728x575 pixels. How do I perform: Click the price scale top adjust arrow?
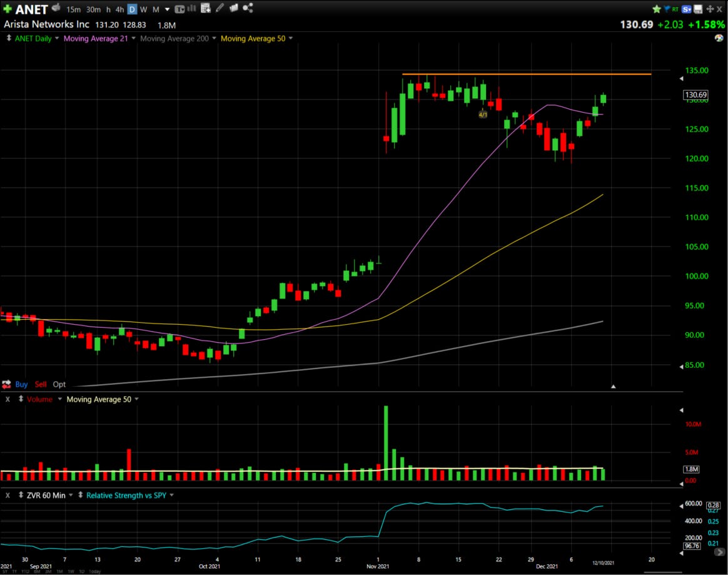point(681,78)
